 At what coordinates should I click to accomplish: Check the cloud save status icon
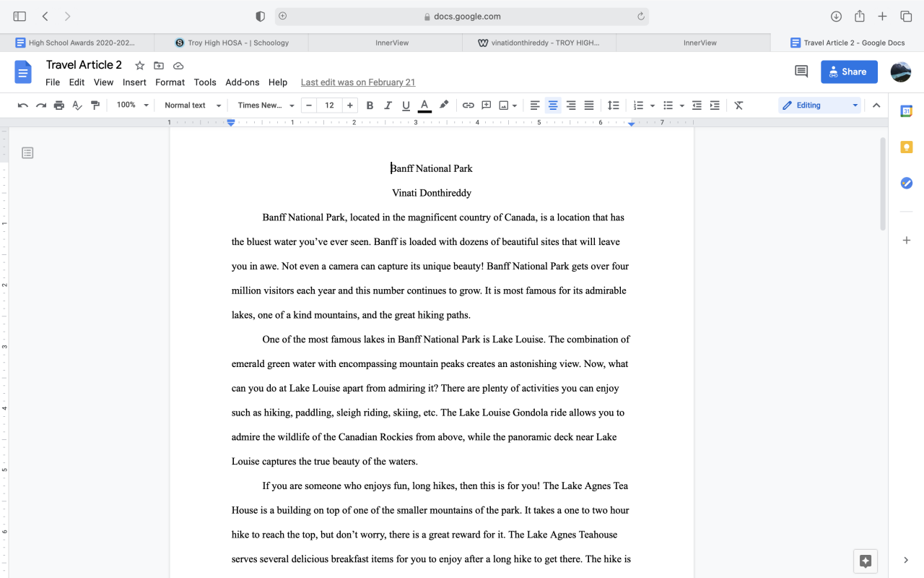coord(178,66)
